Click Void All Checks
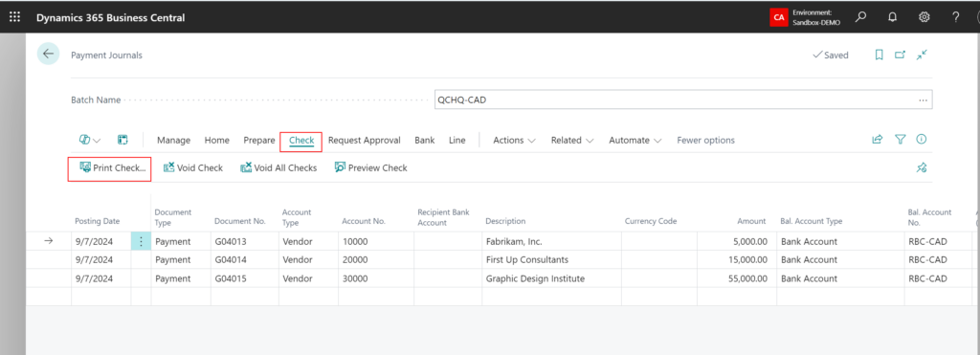The image size is (980, 355). click(x=278, y=167)
